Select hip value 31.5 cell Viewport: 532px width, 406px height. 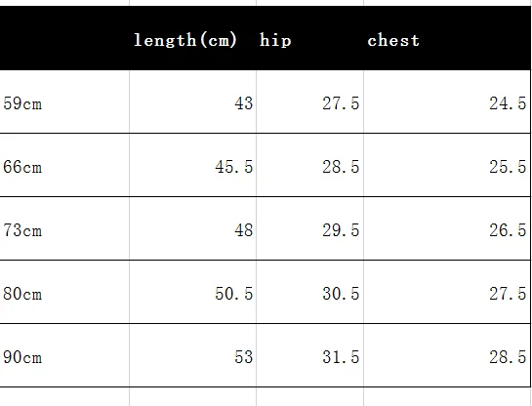click(x=309, y=355)
